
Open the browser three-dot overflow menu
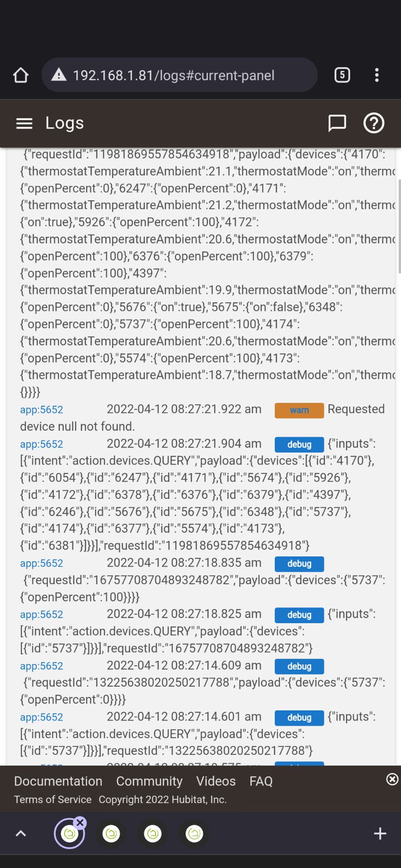[377, 75]
